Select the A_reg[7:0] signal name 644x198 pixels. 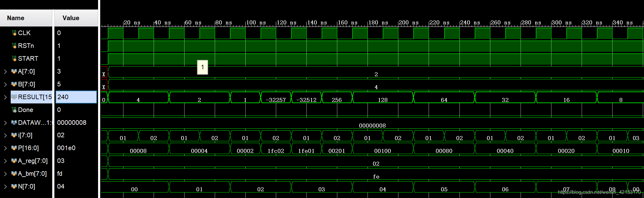tap(33, 161)
